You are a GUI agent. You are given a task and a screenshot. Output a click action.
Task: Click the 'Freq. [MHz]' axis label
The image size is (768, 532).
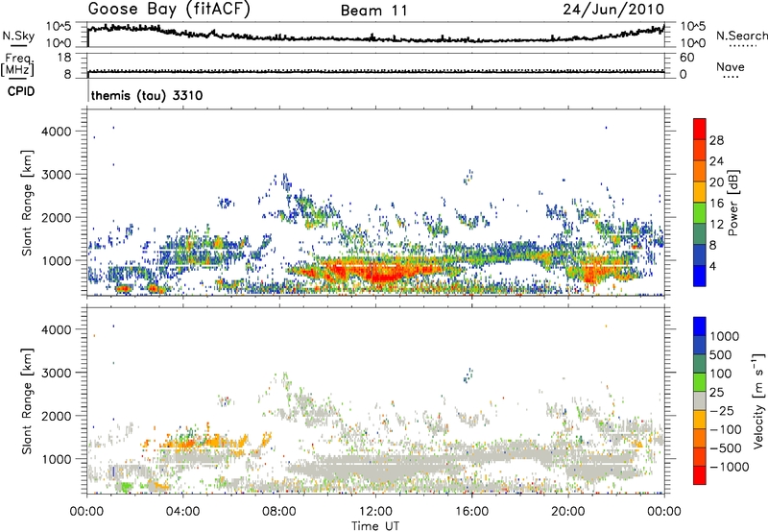18,65
